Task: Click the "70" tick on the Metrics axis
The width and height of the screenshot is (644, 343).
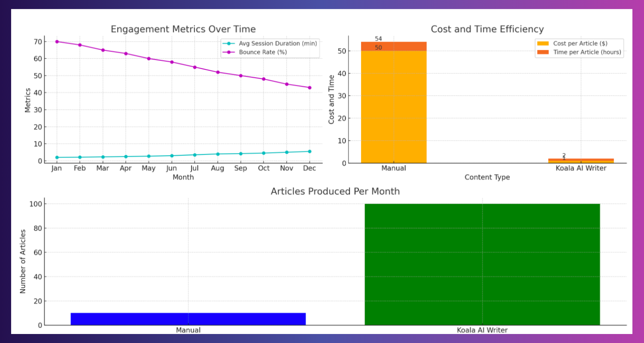Action: [37, 42]
